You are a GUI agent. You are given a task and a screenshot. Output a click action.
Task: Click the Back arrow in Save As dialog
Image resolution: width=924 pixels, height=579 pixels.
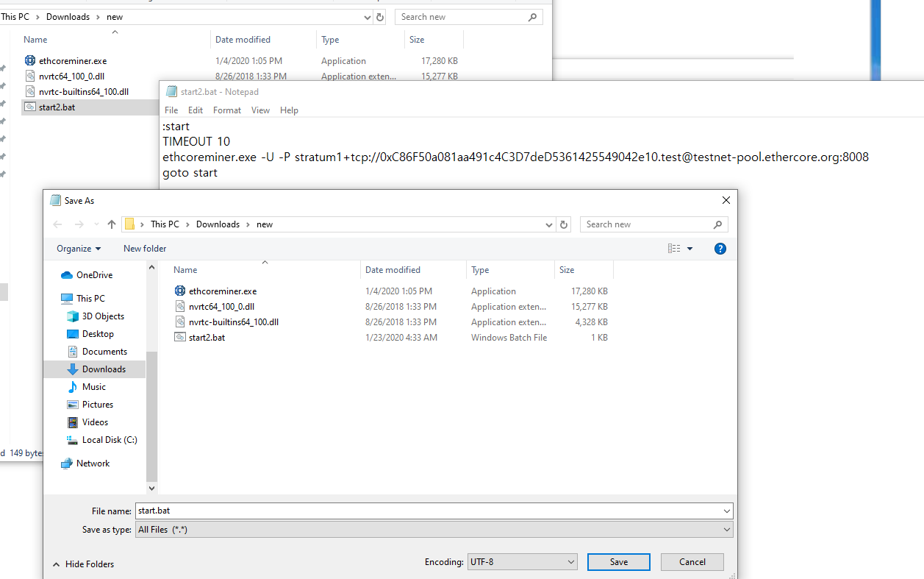[58, 224]
